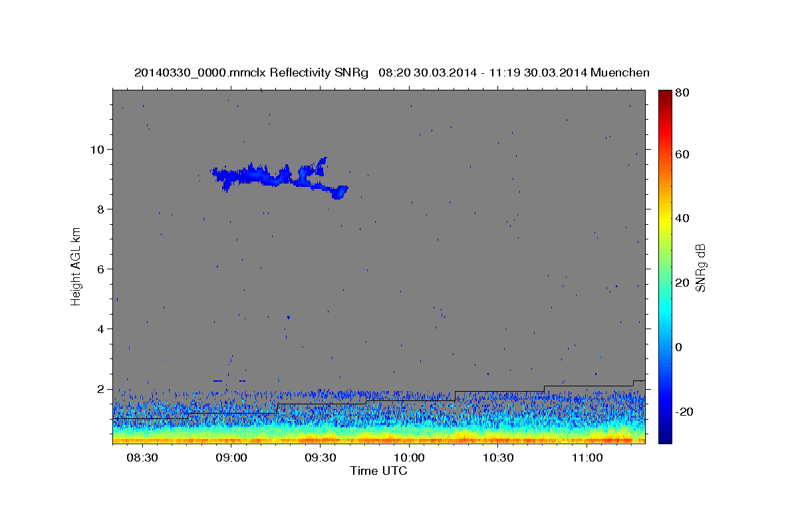Click the plot title text starting with 20140330_0000.mmclx
Image resolution: width=798 pixels, height=532 pixels.
[392, 72]
